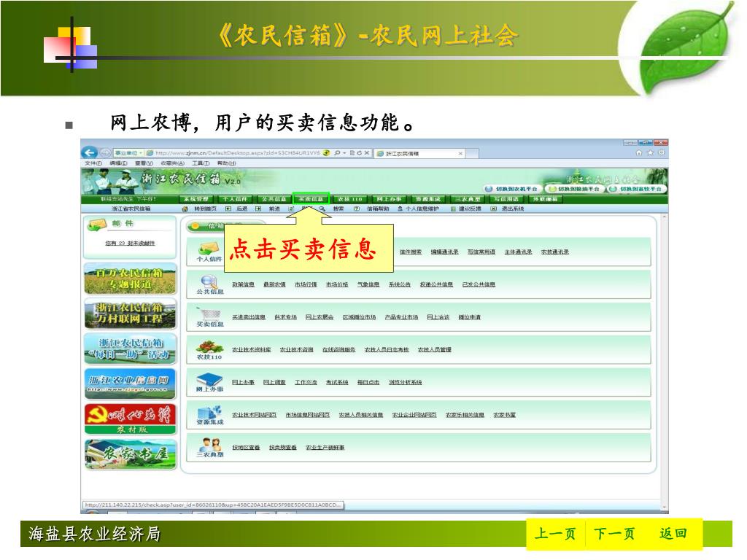747x560 pixels.
Task: Go to next slide with 下一页
Action: [614, 534]
